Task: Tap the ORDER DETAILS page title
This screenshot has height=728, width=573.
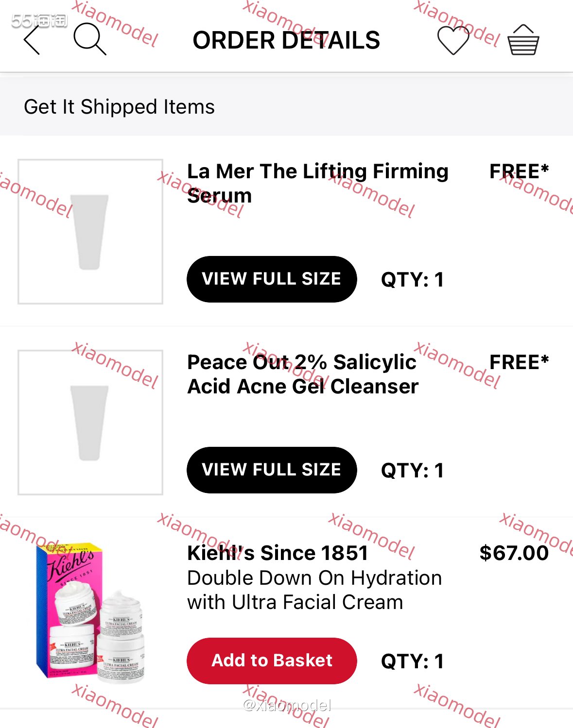Action: [286, 40]
